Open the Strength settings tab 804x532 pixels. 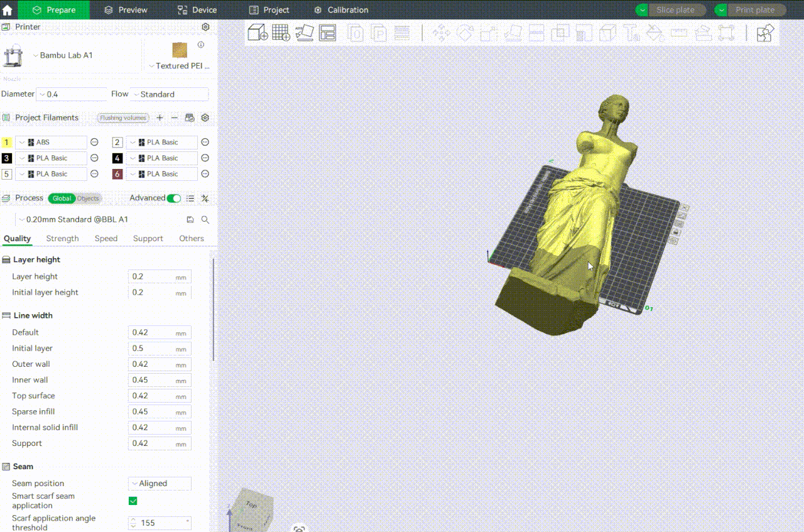coord(62,239)
